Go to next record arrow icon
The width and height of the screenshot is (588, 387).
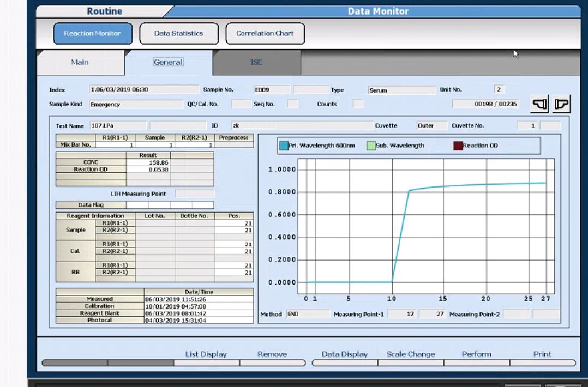[561, 104]
